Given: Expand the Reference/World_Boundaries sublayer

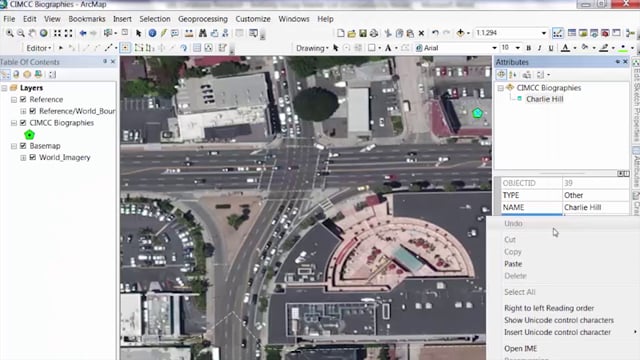Looking at the screenshot, I should click(23, 111).
